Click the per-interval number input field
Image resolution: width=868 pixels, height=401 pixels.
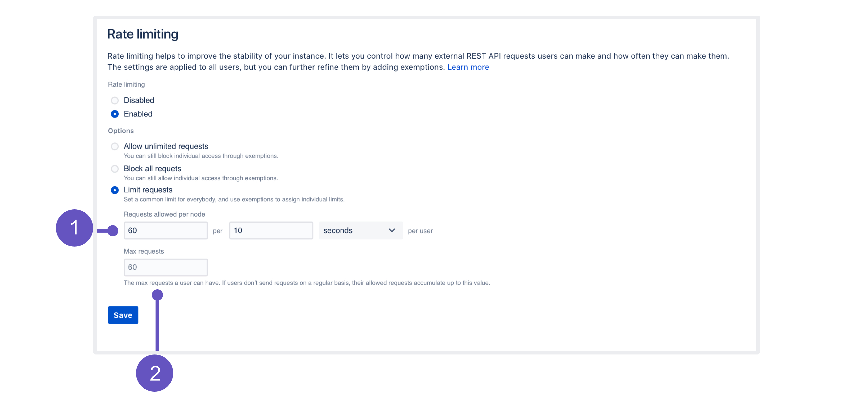tap(271, 230)
